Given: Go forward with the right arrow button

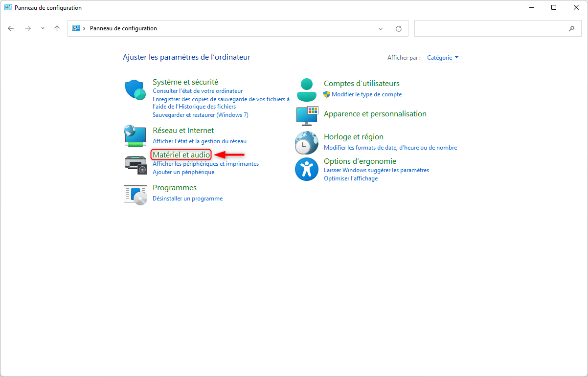Looking at the screenshot, I should click(28, 28).
